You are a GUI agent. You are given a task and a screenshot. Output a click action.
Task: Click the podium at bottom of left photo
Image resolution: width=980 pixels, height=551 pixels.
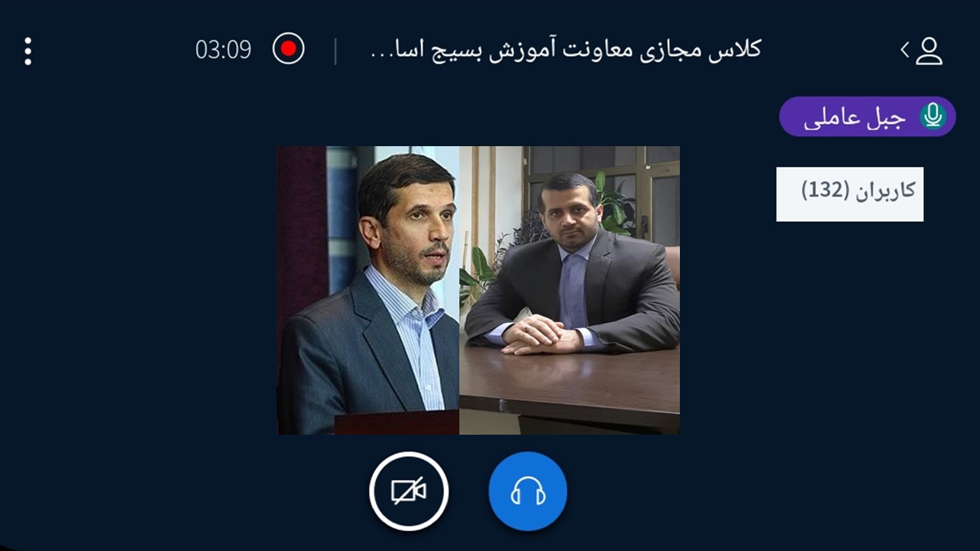pyautogui.click(x=397, y=422)
